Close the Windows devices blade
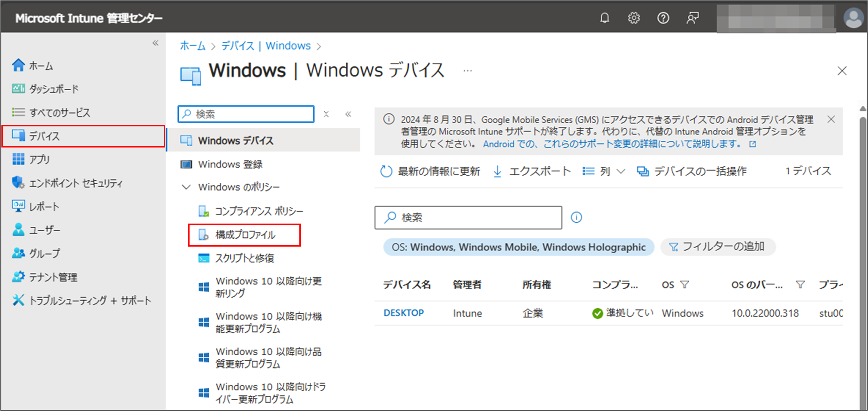 point(842,71)
